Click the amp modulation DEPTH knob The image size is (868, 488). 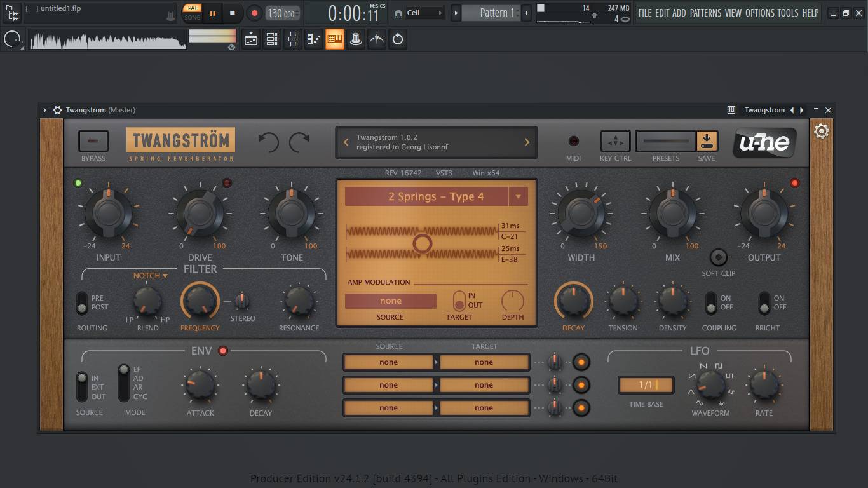pos(513,301)
